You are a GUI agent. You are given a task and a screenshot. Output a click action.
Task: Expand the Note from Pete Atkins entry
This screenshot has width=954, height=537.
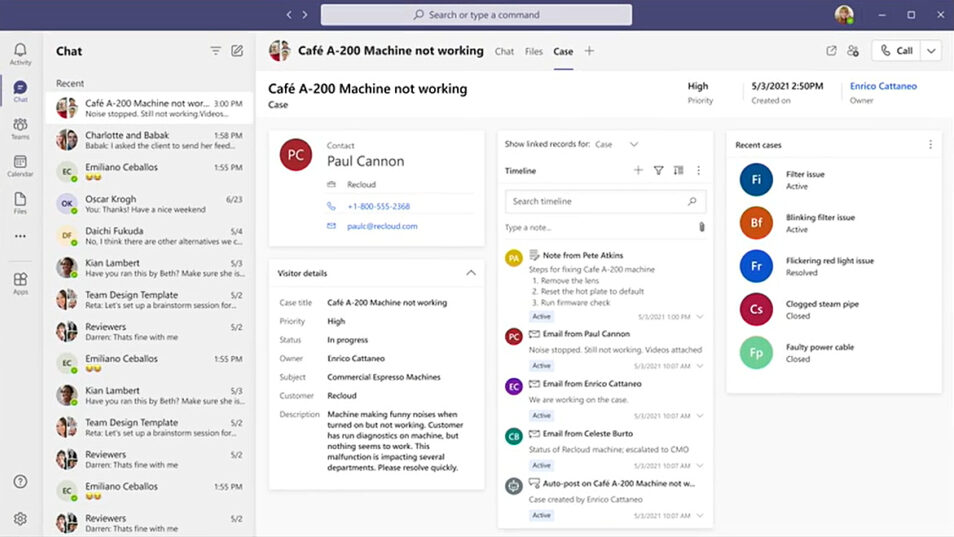699,316
